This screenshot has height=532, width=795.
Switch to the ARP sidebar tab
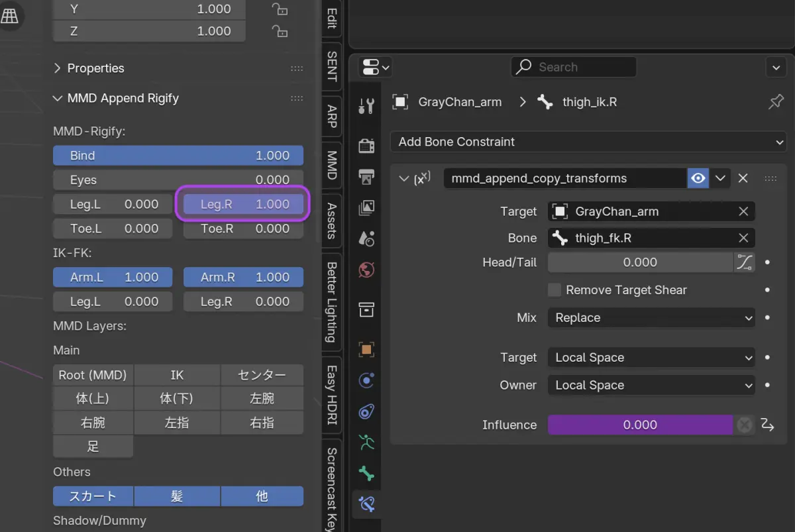332,117
